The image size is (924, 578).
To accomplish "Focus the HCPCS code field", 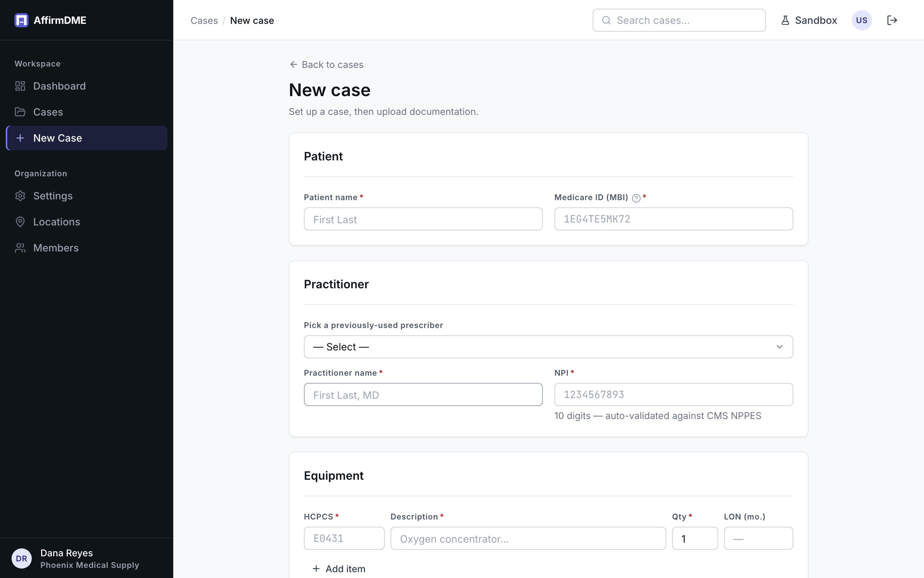I will tap(344, 538).
